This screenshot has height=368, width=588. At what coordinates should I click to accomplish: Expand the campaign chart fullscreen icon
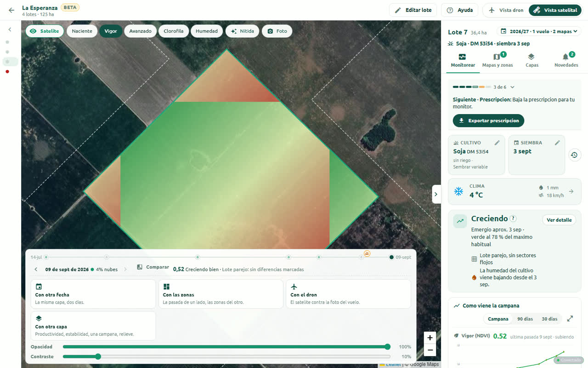tap(570, 319)
